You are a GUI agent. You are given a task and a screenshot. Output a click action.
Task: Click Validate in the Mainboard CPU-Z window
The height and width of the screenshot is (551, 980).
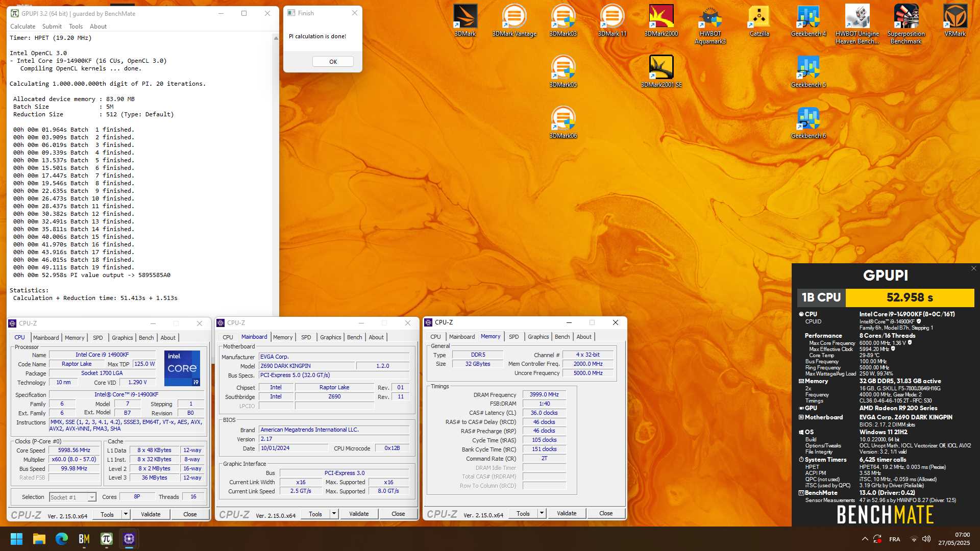[x=359, y=514]
